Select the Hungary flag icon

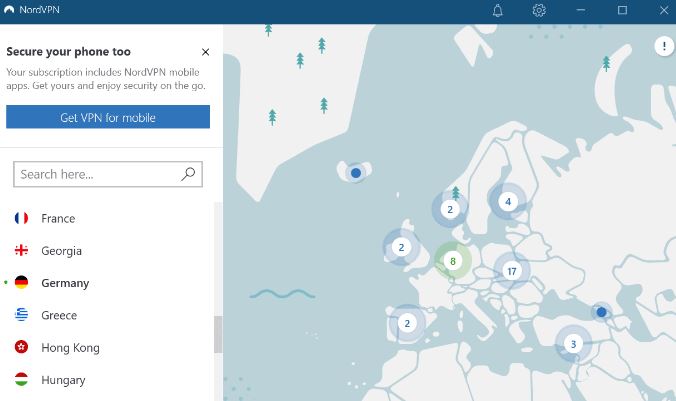tap(21, 379)
